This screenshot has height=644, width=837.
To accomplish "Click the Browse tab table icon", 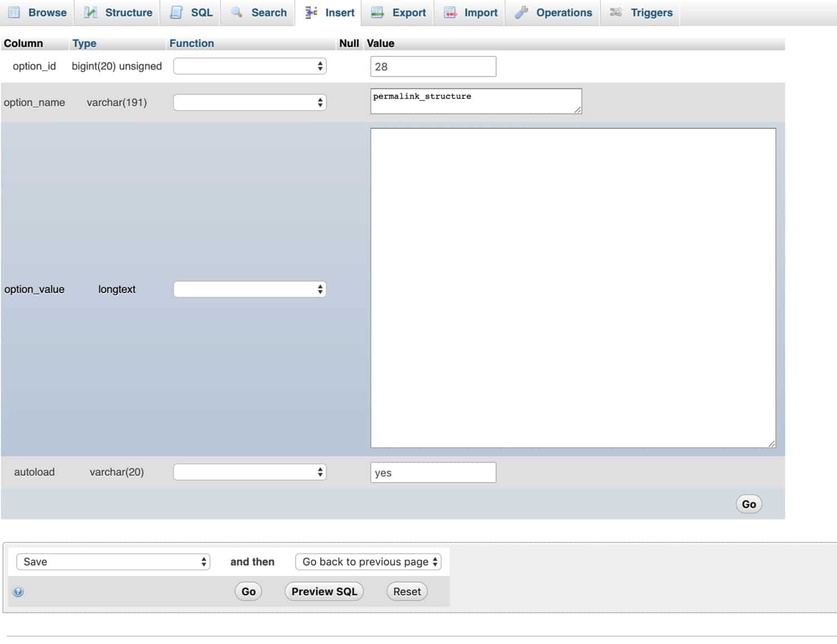I will click(x=14, y=12).
